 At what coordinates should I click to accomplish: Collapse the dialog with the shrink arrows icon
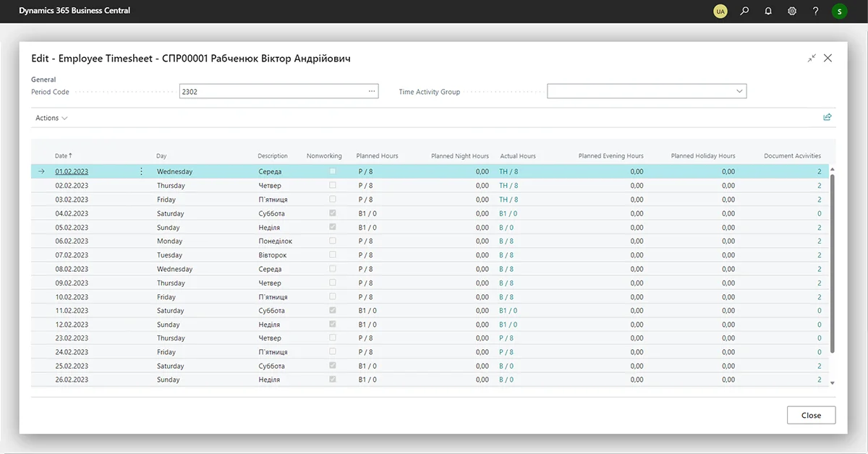point(812,59)
